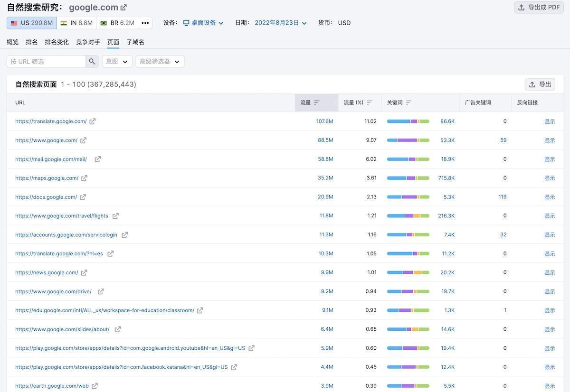
Task: Select the IN 8.8M database
Action: 76,23
